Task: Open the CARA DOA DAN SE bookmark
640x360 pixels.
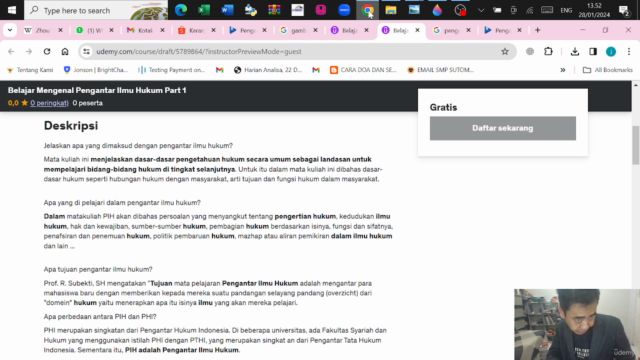Action: [363, 70]
